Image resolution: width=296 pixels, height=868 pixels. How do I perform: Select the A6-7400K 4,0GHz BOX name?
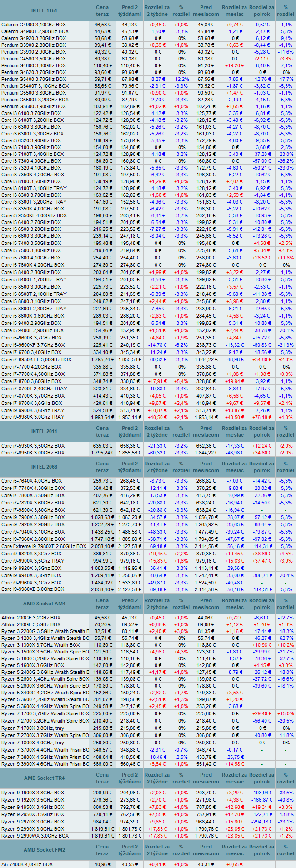click(x=27, y=864)
